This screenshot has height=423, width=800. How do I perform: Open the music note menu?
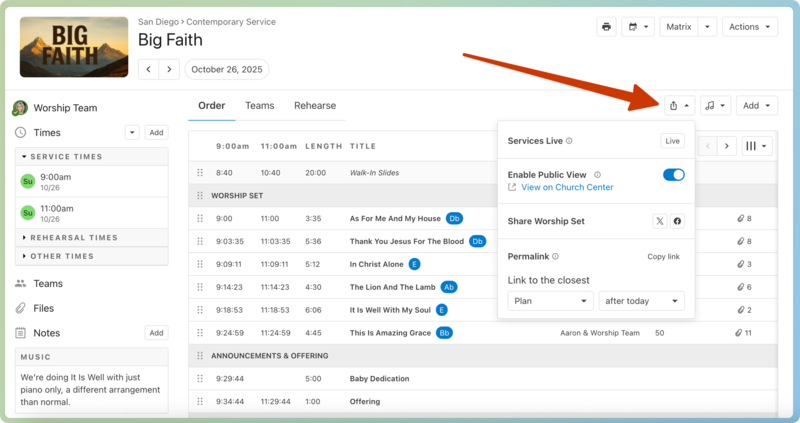tap(714, 105)
